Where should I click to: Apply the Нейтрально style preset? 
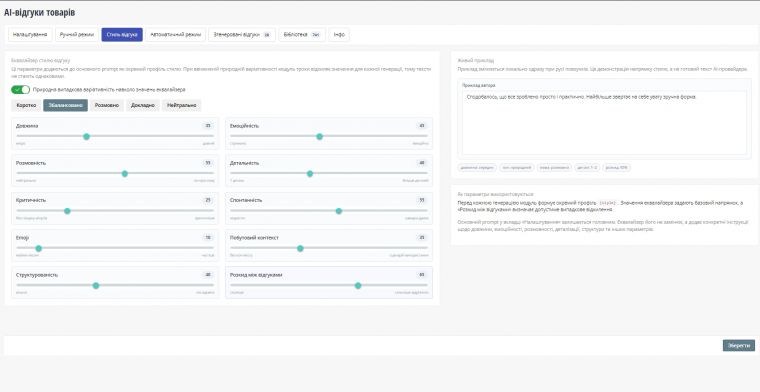pyautogui.click(x=181, y=105)
